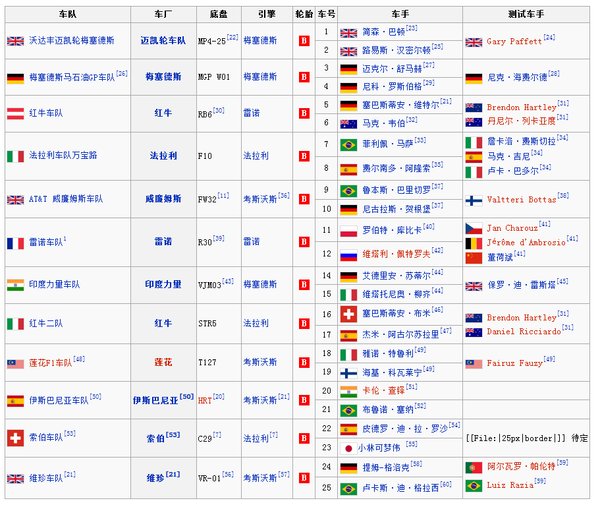Click the Finnish flag beside 海基·科瓦莱宁
This screenshot has width=600, height=505.
[x=349, y=373]
